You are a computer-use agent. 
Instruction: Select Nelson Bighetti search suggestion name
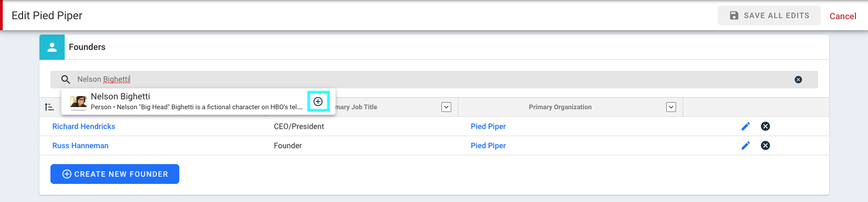coord(121,97)
